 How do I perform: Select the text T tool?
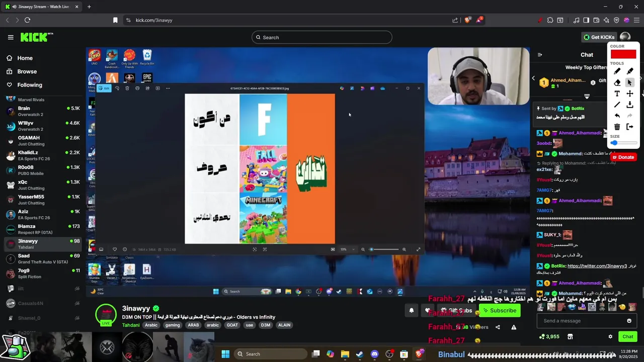coord(617,94)
